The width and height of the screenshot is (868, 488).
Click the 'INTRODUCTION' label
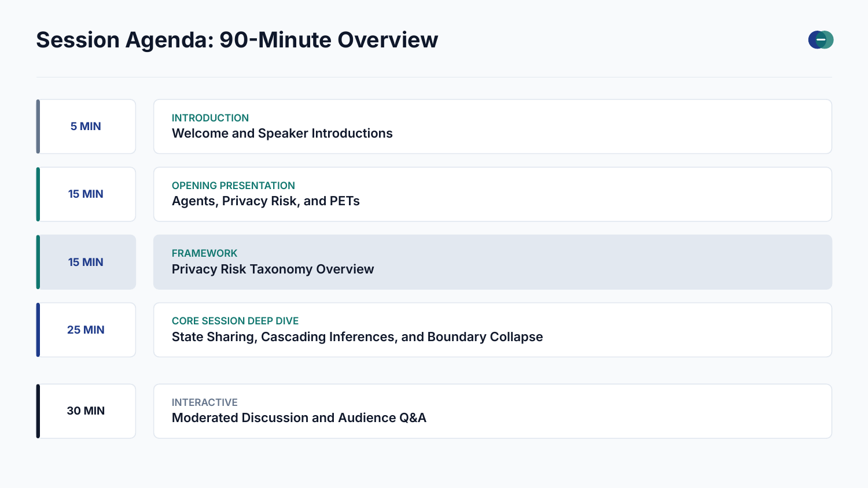(x=210, y=118)
